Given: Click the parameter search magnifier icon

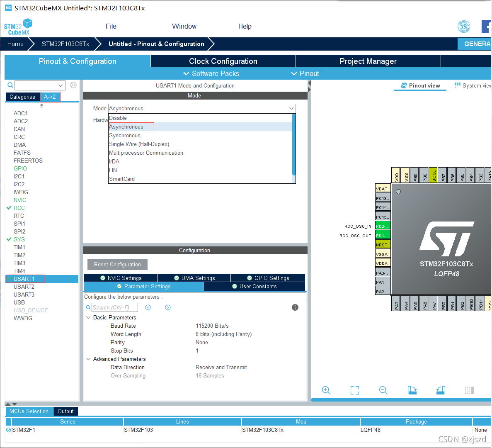Looking at the screenshot, I should 88,308.
